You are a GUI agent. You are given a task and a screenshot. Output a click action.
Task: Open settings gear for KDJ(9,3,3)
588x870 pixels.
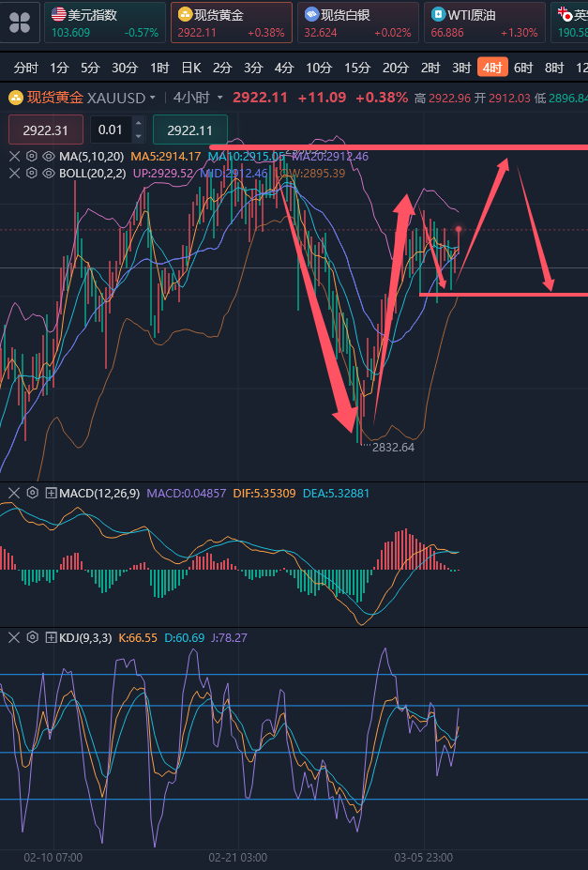tap(33, 637)
